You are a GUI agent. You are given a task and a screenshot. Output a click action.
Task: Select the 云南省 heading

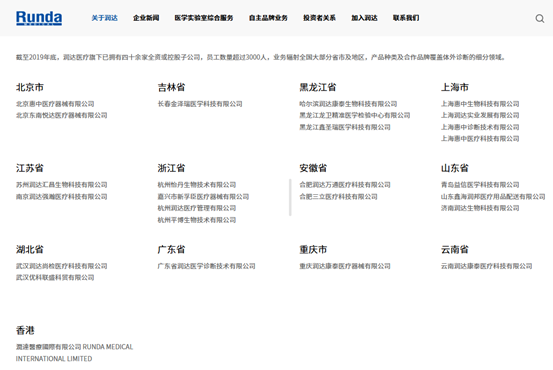(x=455, y=250)
